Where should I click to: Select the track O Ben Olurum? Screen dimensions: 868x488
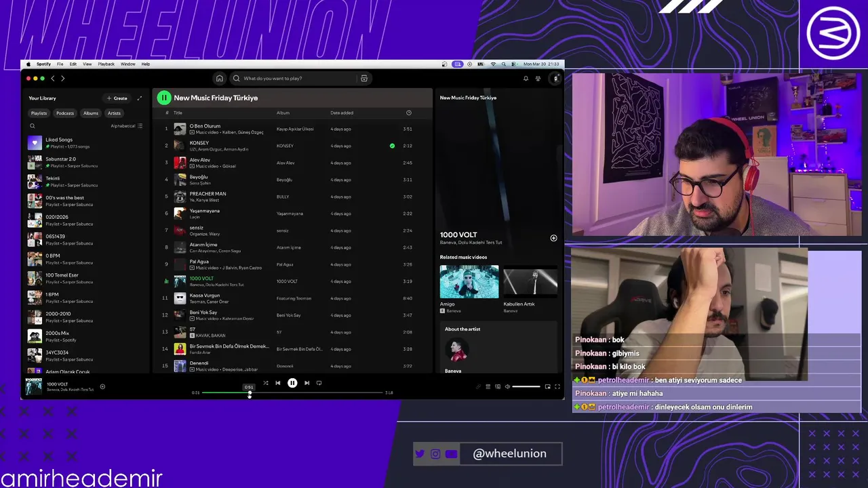pyautogui.click(x=292, y=129)
